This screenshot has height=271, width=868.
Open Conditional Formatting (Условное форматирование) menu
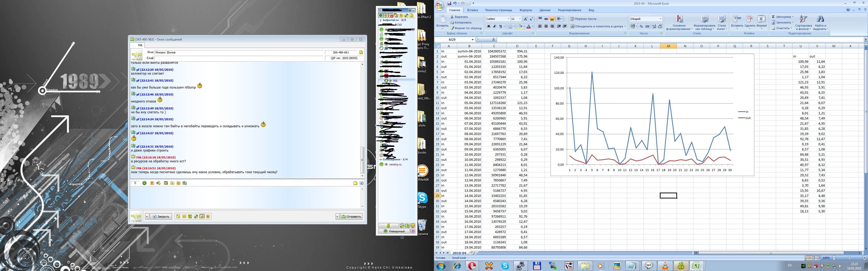pyautogui.click(x=679, y=23)
